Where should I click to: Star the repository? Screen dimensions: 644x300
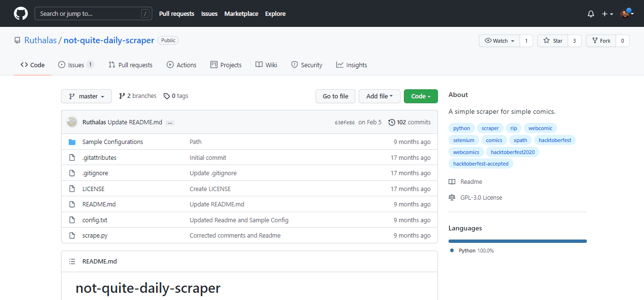[553, 41]
